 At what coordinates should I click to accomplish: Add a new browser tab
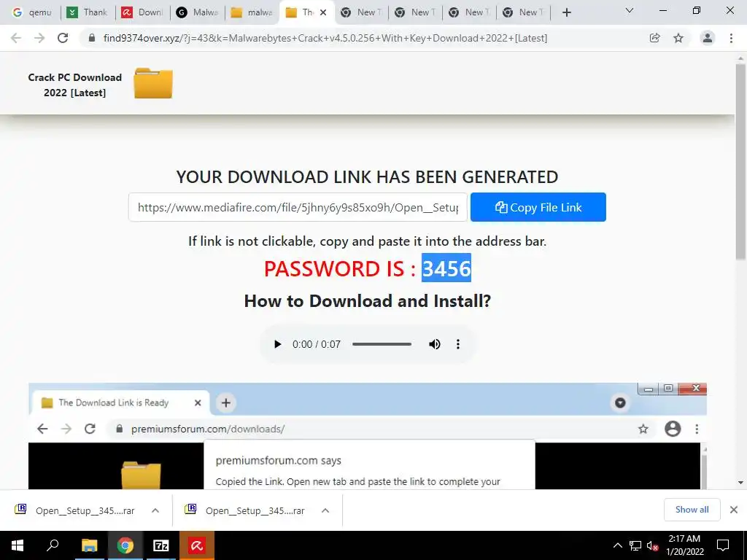click(x=566, y=12)
